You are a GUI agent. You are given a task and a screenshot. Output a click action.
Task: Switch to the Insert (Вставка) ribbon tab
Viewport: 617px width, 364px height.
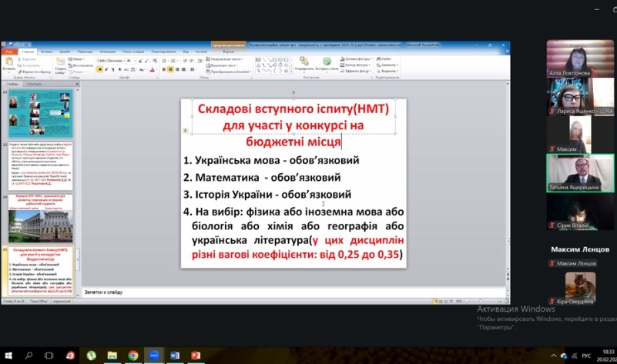point(47,52)
